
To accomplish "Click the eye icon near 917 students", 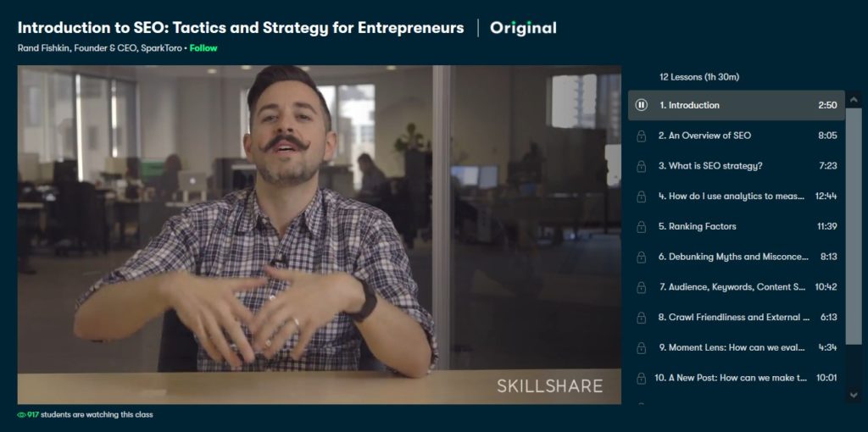I will coord(21,415).
